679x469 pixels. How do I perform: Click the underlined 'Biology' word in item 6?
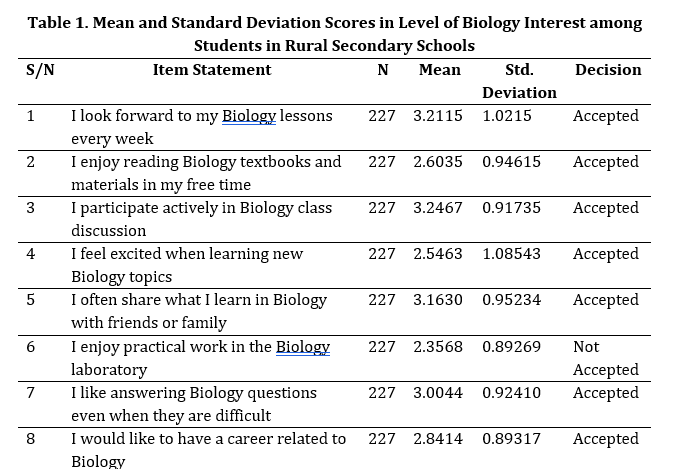tap(303, 347)
